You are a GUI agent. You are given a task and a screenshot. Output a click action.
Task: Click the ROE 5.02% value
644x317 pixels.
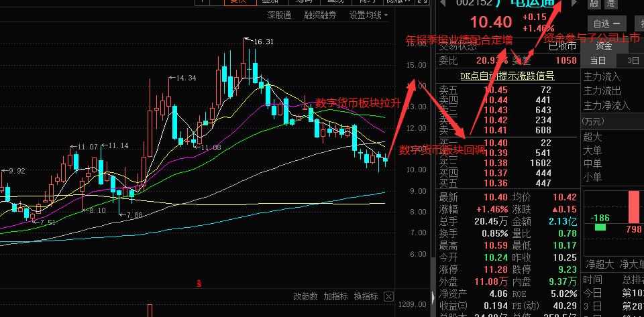pos(563,294)
